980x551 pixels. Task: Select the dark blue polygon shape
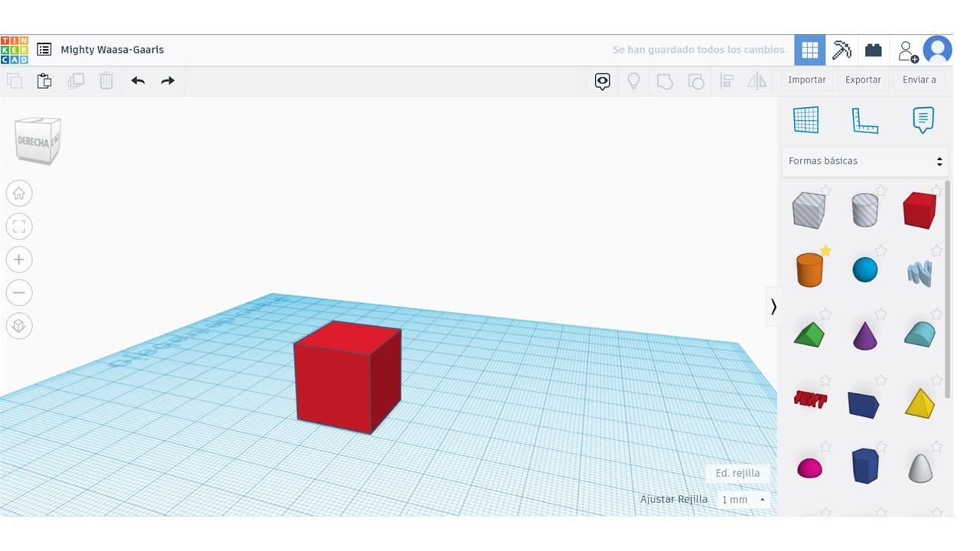coord(865,466)
